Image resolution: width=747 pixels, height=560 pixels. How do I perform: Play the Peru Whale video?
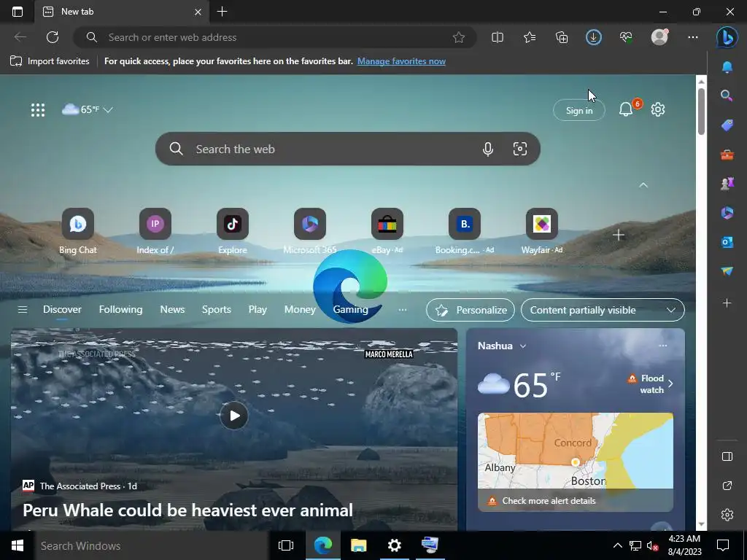(234, 416)
